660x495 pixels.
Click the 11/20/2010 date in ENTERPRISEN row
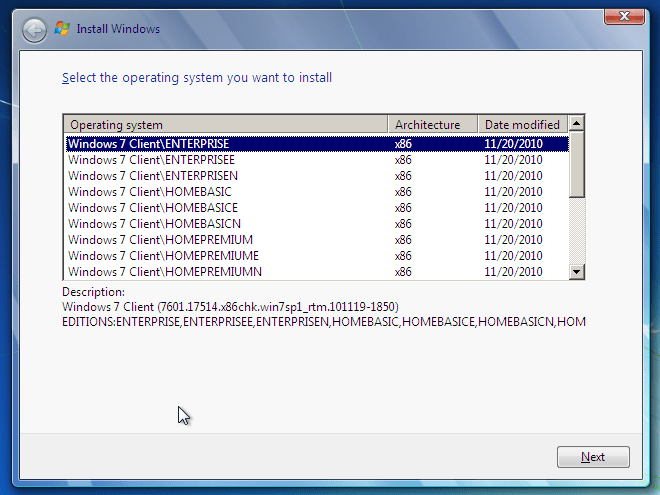[513, 176]
